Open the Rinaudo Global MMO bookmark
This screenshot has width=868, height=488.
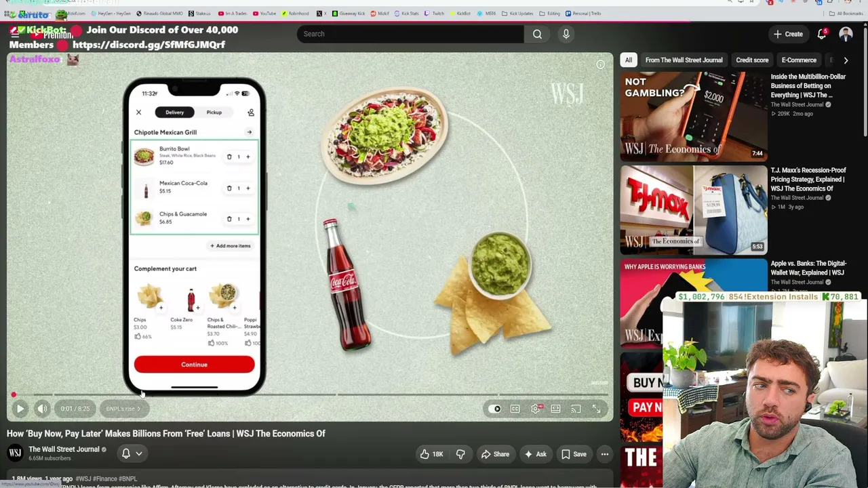point(160,14)
